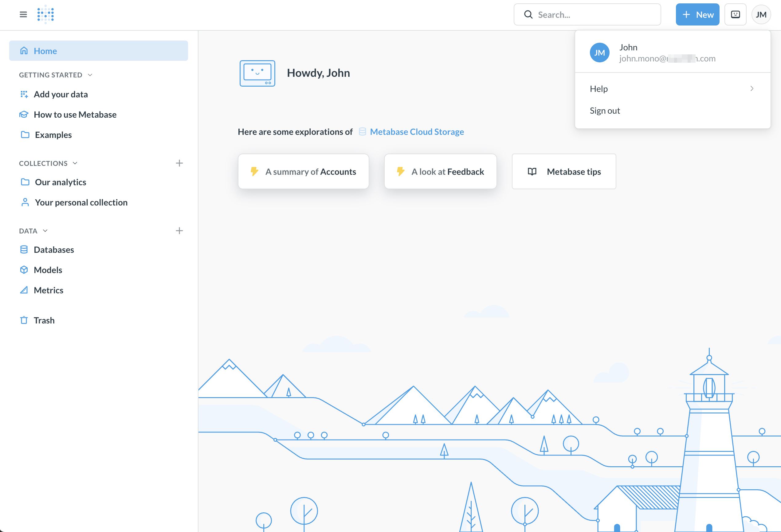
Task: Open Your personal collection label
Action: [81, 202]
